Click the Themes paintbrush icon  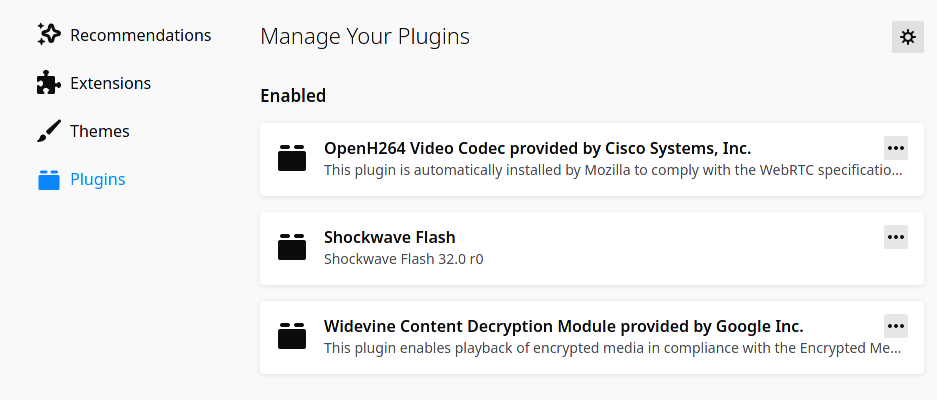pos(48,131)
